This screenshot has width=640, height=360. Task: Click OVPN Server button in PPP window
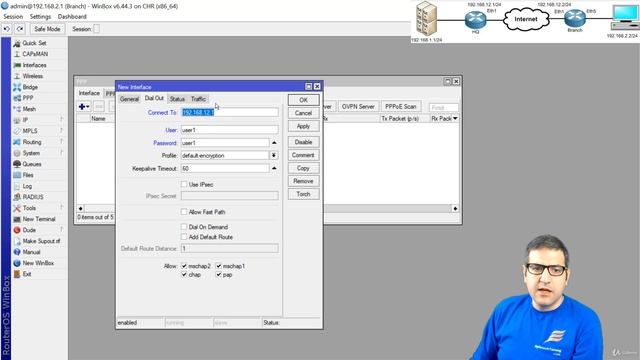pos(358,107)
